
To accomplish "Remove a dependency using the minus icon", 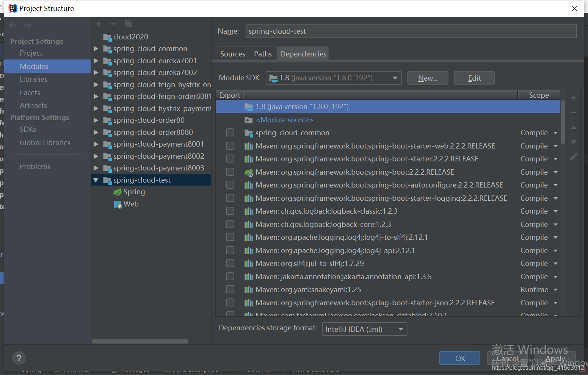I will [574, 112].
